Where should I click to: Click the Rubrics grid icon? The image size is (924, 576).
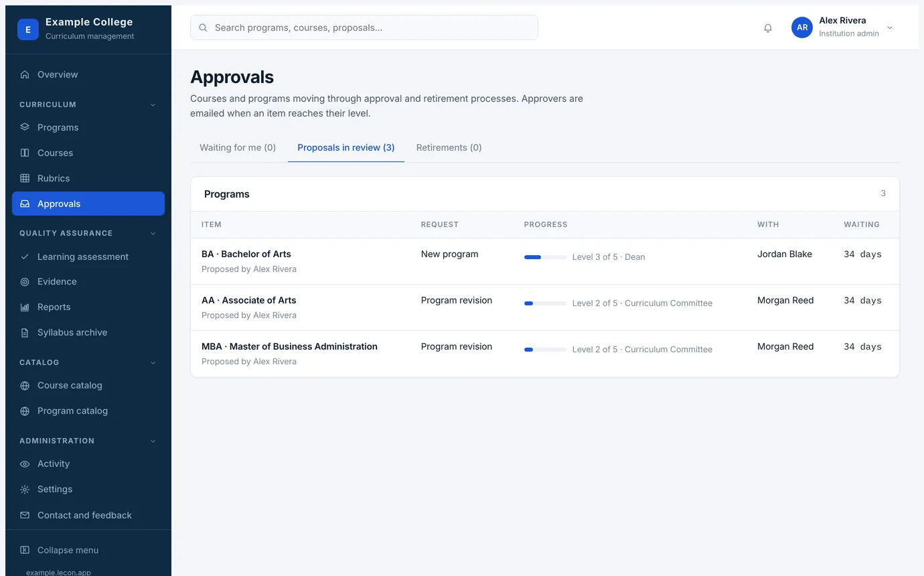(25, 178)
